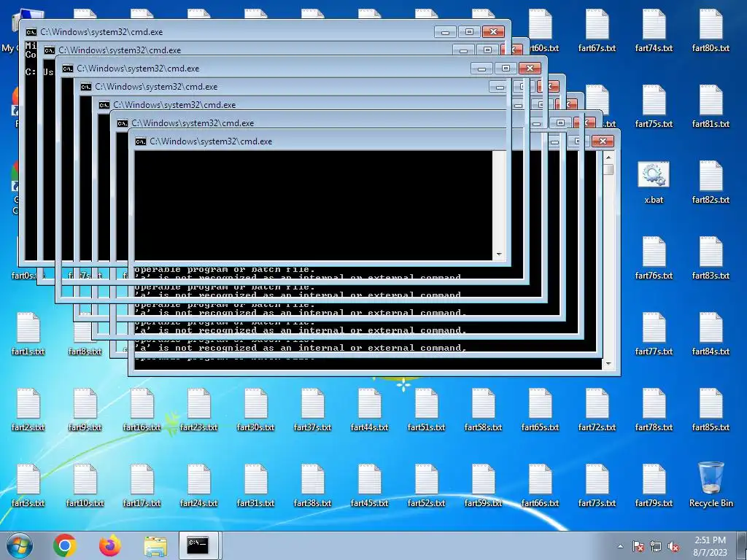747x560 pixels.
Task: Select the fart84s.txt file icon
Action: [x=711, y=334]
